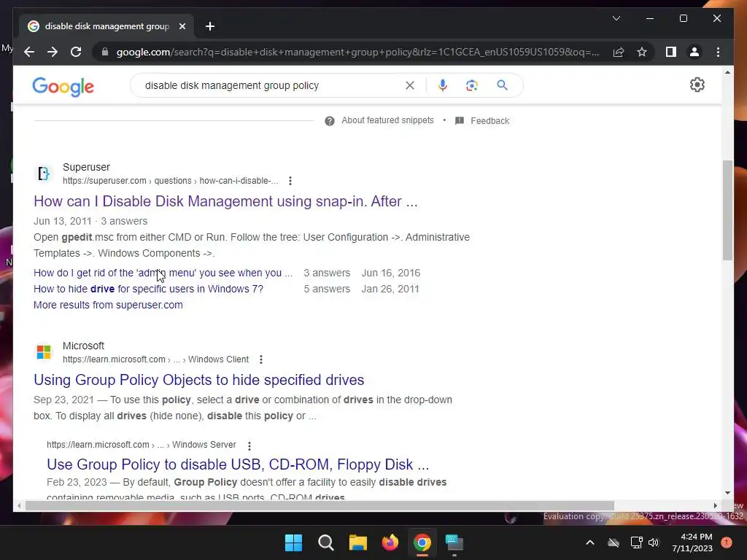Click the Microsoft site favicon
The width and height of the screenshot is (747, 560).
tap(43, 352)
